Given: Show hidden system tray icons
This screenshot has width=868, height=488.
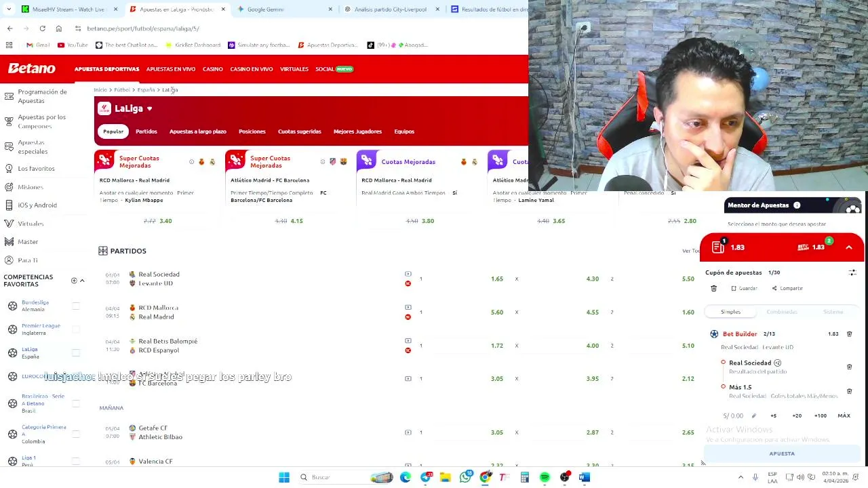Looking at the screenshot, I should (741, 477).
